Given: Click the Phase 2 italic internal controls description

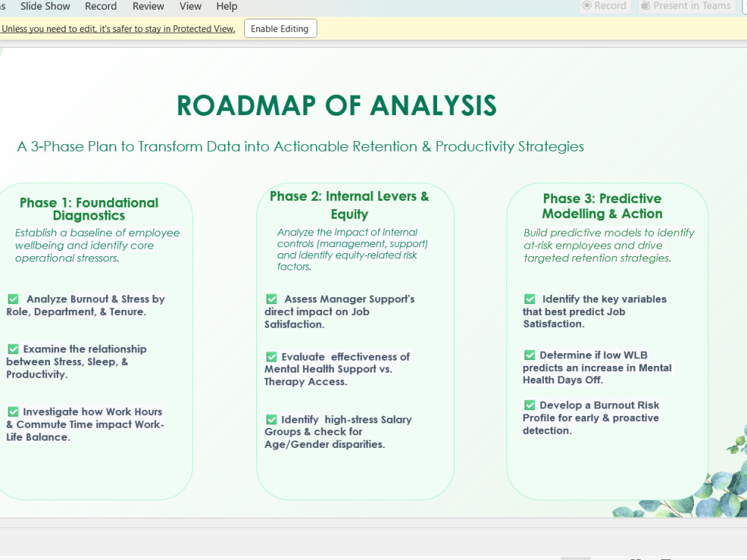Looking at the screenshot, I should (x=353, y=249).
